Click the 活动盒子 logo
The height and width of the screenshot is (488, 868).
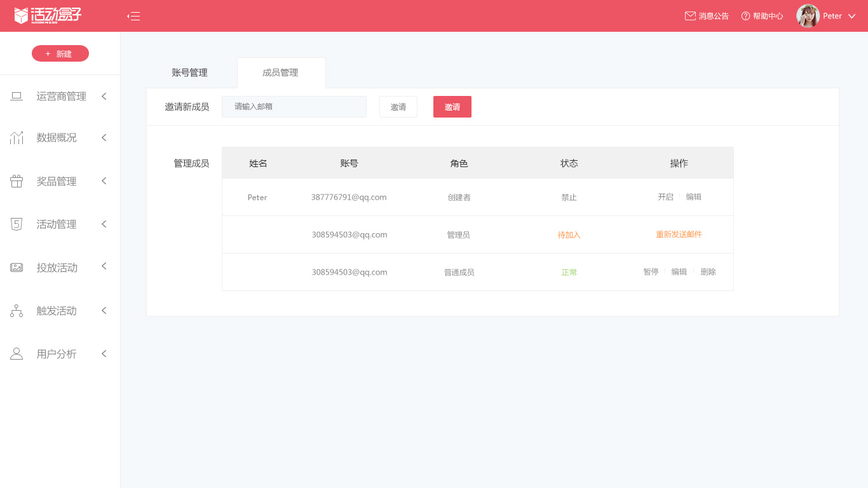click(x=48, y=16)
